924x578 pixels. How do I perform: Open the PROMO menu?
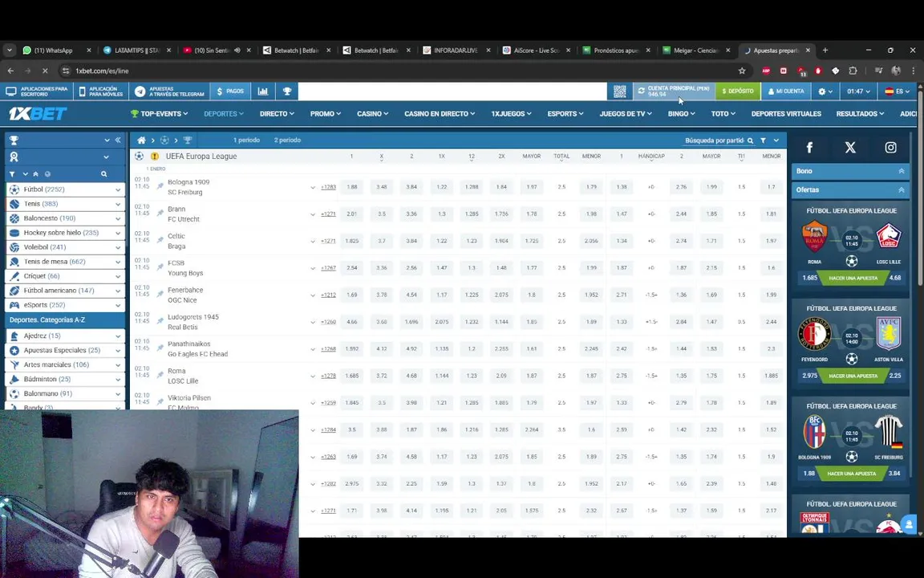tap(326, 114)
